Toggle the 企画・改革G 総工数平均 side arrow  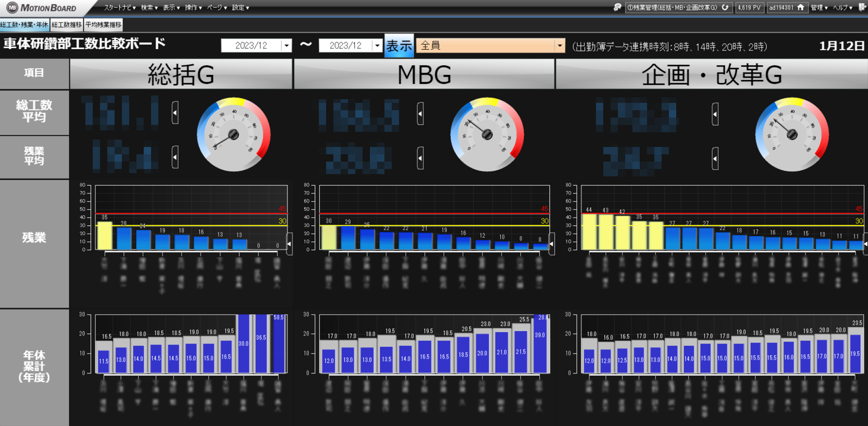(x=715, y=114)
